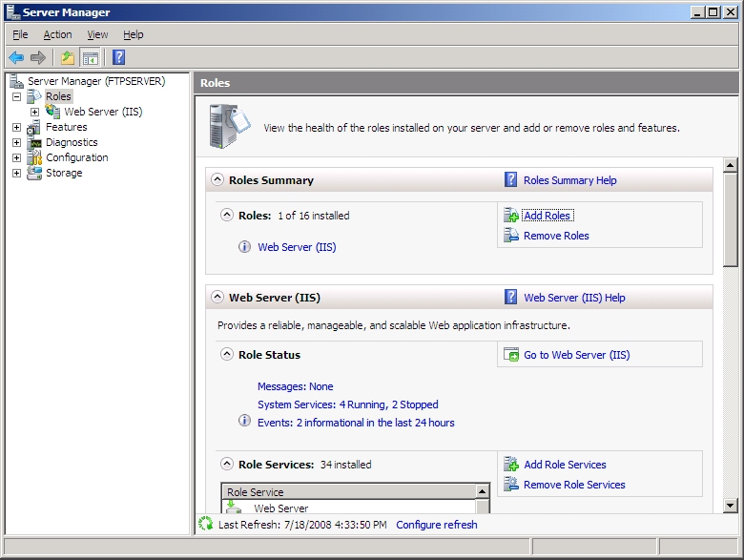The image size is (744, 560).
Task: Click the Roles node icon in tree
Action: (34, 96)
